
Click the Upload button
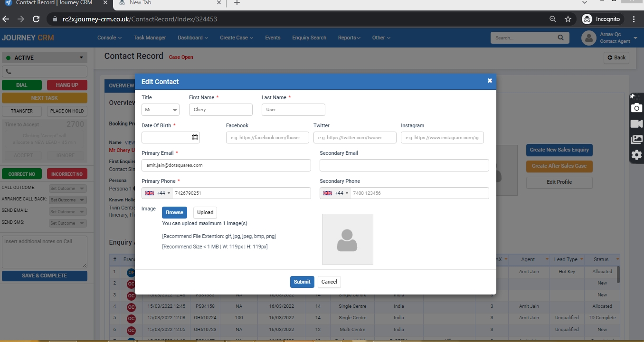pyautogui.click(x=205, y=212)
